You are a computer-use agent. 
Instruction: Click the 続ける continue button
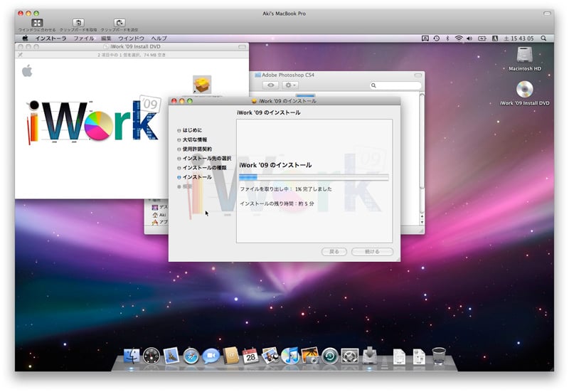[372, 252]
